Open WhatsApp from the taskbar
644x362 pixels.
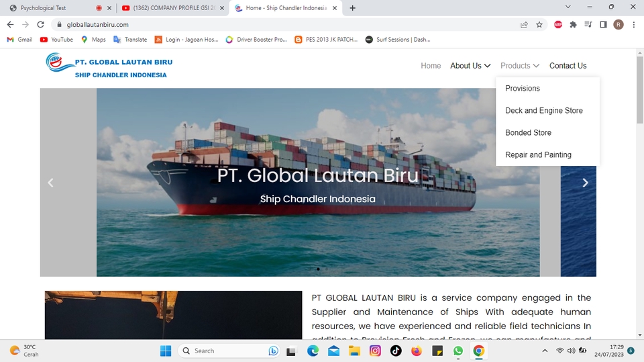point(458,351)
